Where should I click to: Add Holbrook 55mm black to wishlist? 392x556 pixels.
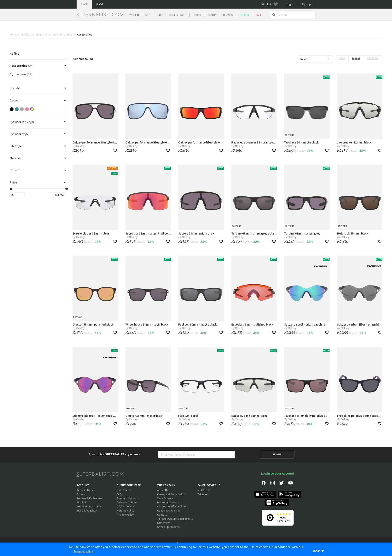(380, 241)
